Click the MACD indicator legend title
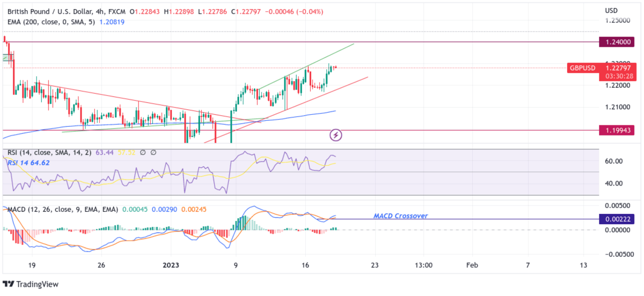This screenshot has width=644, height=296. pos(63,209)
